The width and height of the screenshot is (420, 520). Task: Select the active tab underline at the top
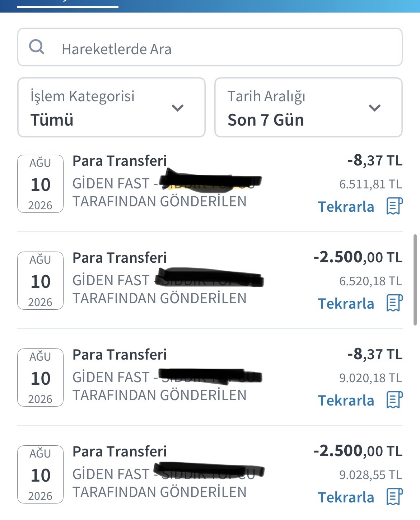(68, 7)
